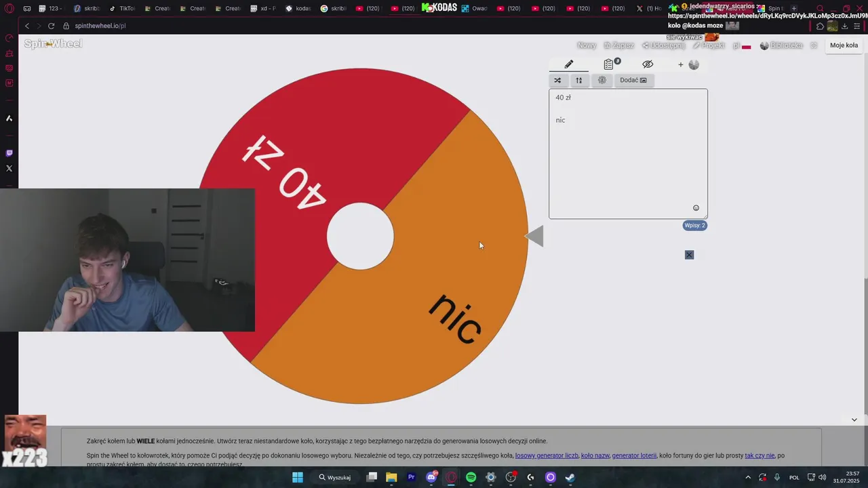Switch to the TikTok browser tab

(x=122, y=9)
